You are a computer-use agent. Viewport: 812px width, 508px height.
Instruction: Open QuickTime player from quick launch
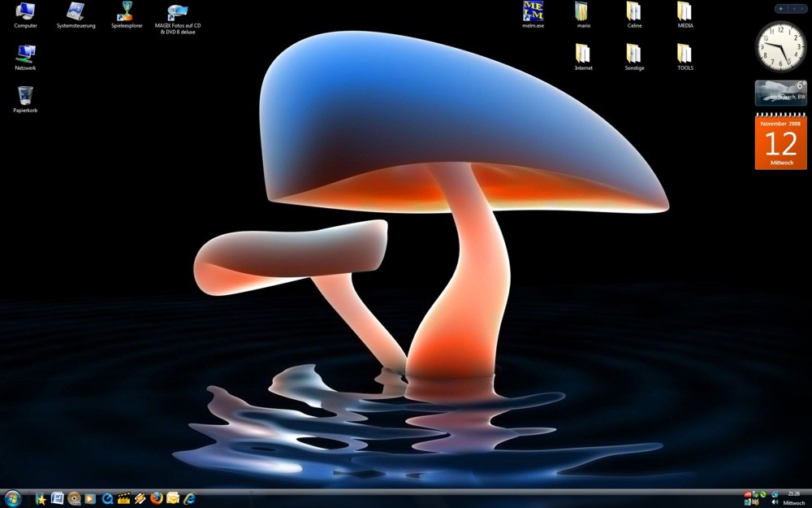107,498
